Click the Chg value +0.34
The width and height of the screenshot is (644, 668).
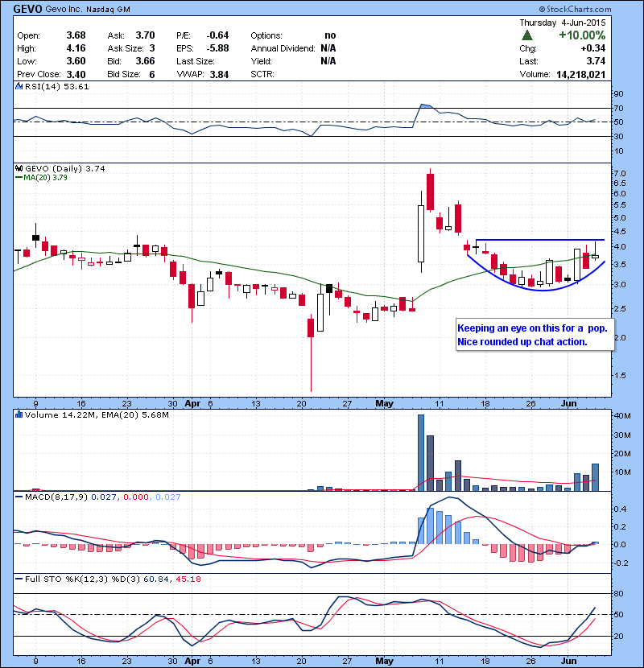[x=592, y=48]
